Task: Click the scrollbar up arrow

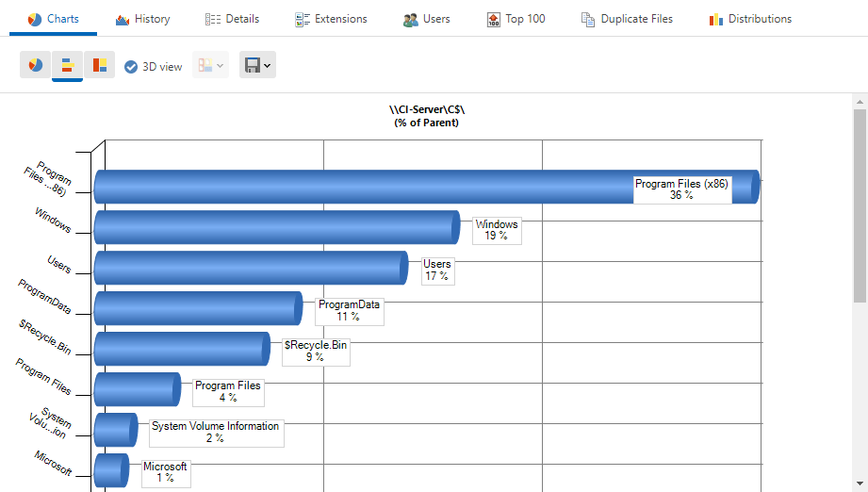Action: click(860, 101)
